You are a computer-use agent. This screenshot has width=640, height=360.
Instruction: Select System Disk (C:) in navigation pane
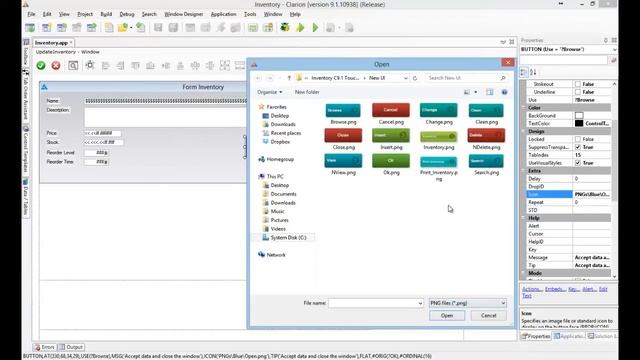[x=288, y=238]
